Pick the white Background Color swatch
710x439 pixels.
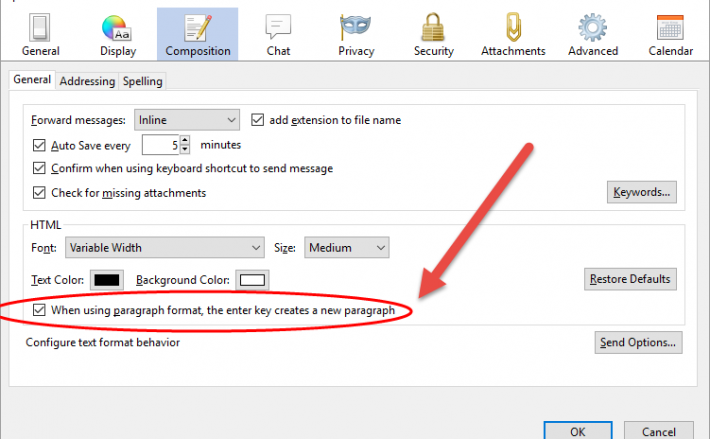252,280
